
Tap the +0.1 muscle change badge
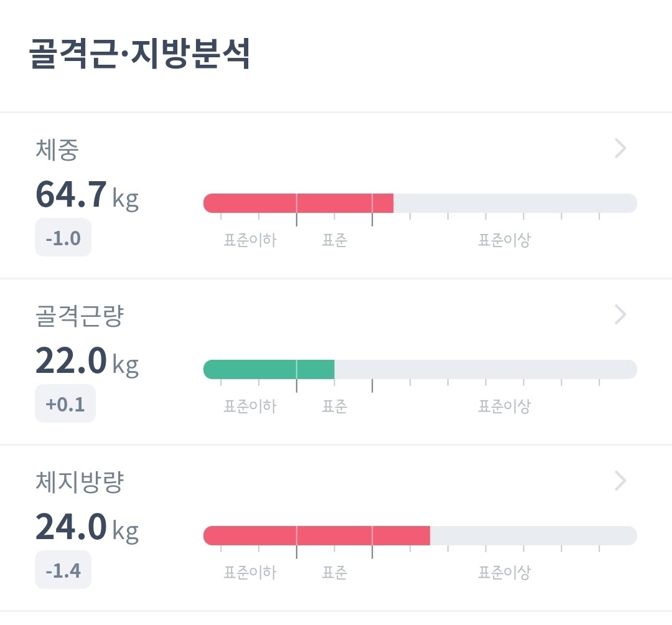click(x=65, y=404)
